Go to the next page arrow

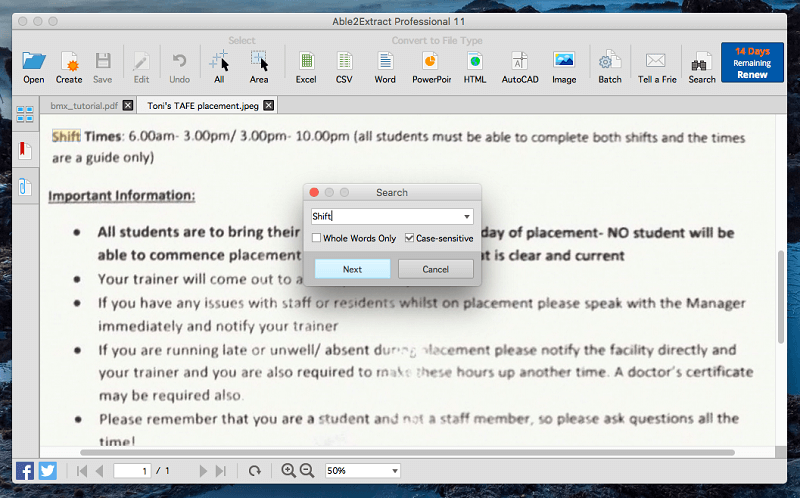tap(203, 471)
